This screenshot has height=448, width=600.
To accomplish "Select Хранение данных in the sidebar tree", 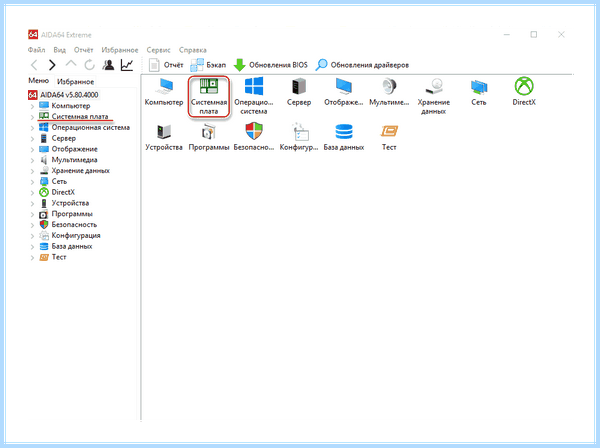I will (75, 170).
